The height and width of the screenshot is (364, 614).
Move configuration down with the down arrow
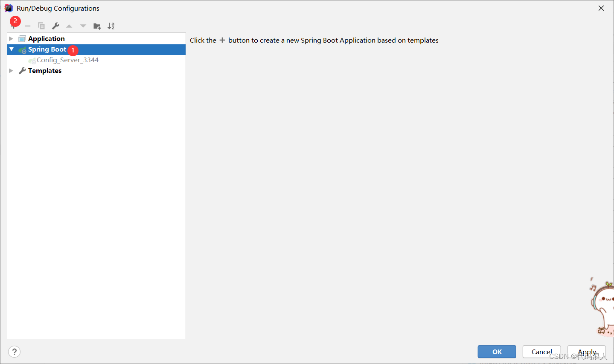click(x=83, y=26)
